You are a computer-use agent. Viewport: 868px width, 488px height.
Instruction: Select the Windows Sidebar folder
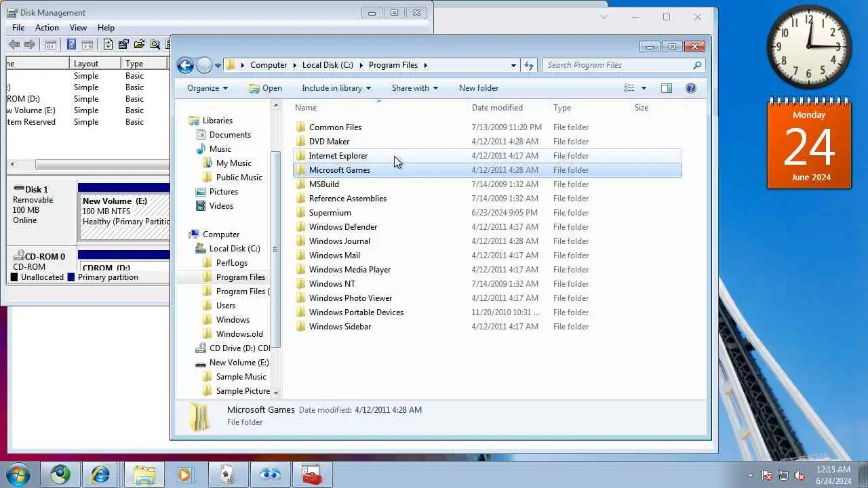coord(488,327)
